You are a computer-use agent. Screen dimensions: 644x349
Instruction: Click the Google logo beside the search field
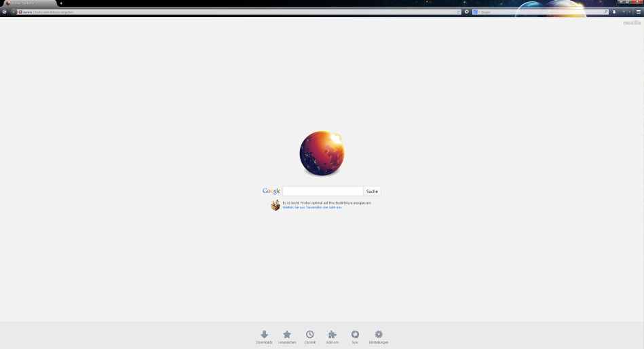click(x=271, y=191)
